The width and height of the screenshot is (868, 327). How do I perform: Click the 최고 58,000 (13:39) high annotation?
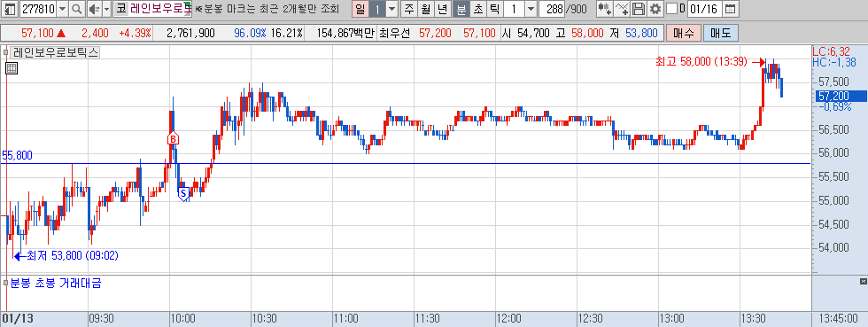tap(701, 62)
